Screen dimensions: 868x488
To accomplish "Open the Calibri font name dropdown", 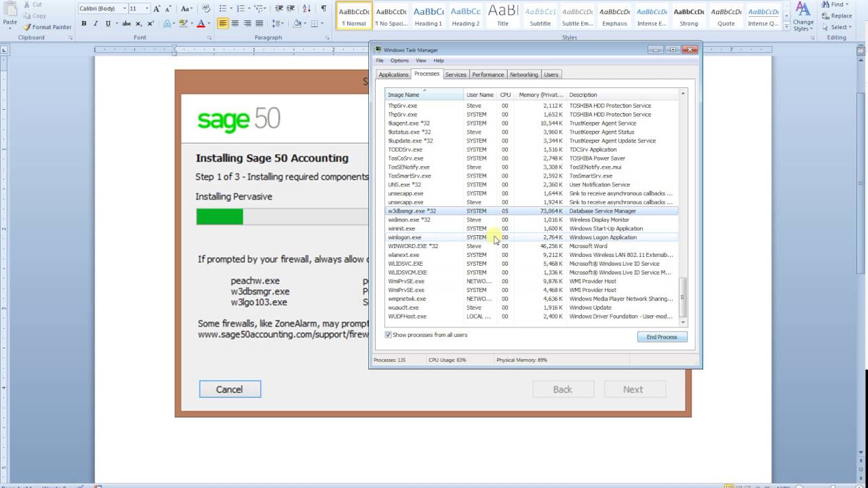I will tap(125, 9).
